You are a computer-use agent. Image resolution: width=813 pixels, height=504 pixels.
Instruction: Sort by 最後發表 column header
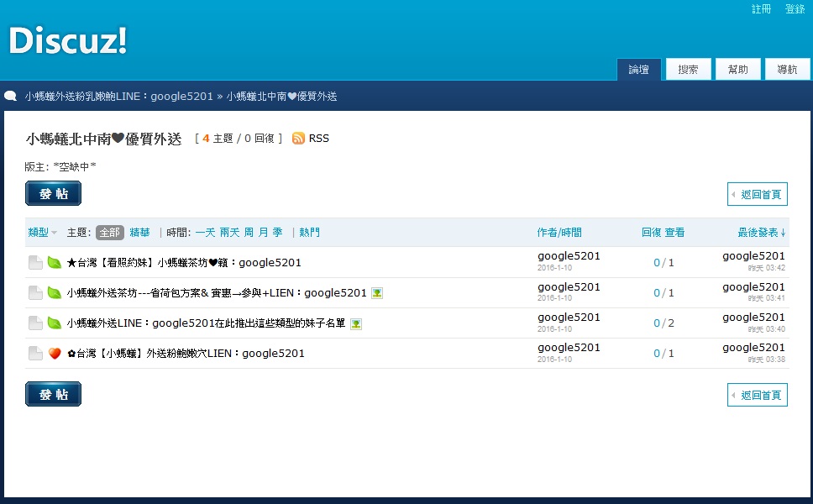tap(758, 233)
